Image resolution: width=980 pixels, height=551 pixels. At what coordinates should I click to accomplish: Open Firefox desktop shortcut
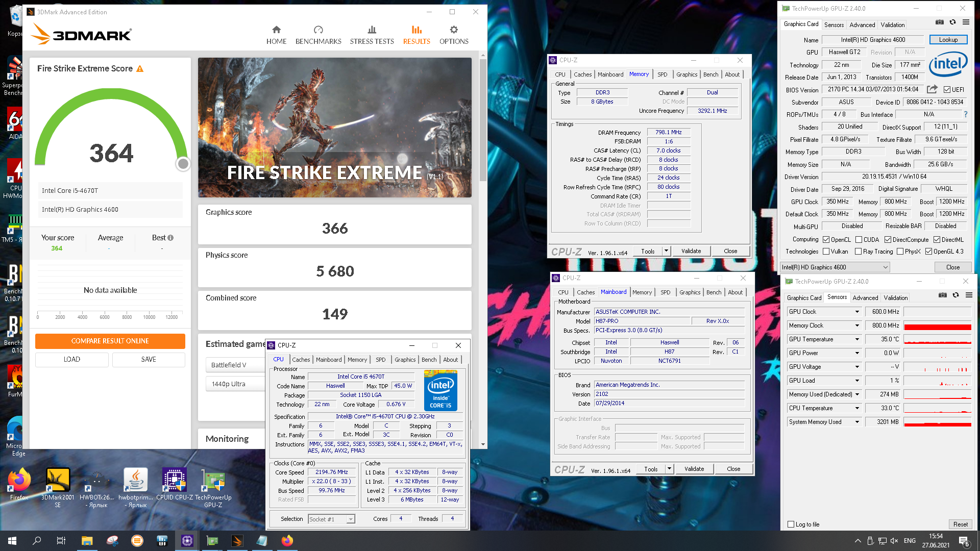pos(19,484)
